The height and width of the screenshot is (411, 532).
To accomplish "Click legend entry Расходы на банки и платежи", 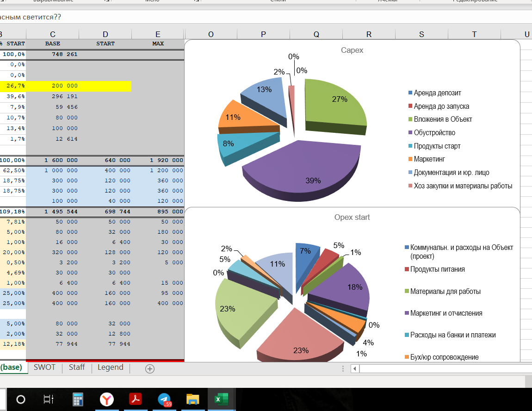I will click(450, 335).
